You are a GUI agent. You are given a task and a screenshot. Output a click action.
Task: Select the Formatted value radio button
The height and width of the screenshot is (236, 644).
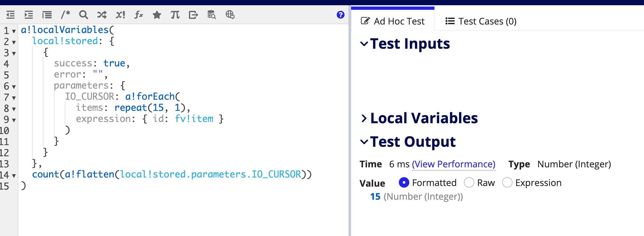coord(404,182)
